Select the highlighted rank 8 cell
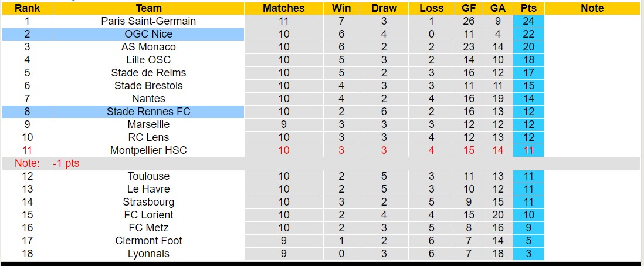 coord(27,112)
